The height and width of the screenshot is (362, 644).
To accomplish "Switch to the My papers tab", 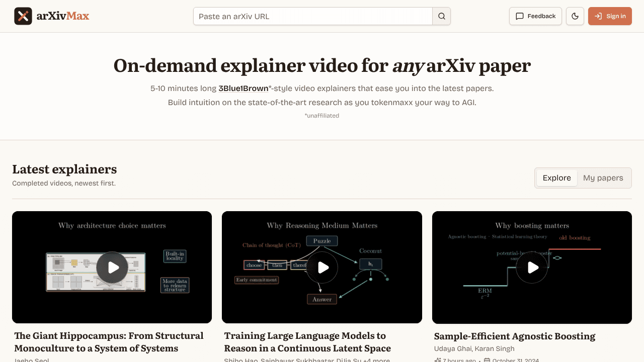I will tap(603, 178).
